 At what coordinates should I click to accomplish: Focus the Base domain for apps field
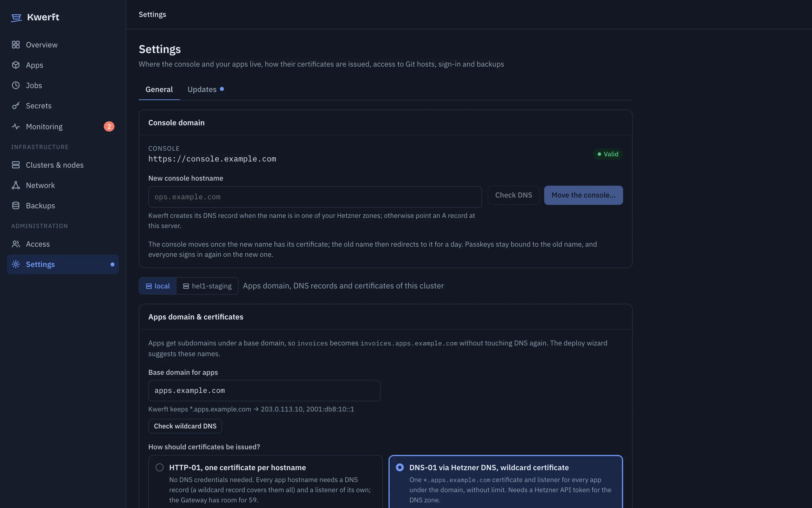264,390
